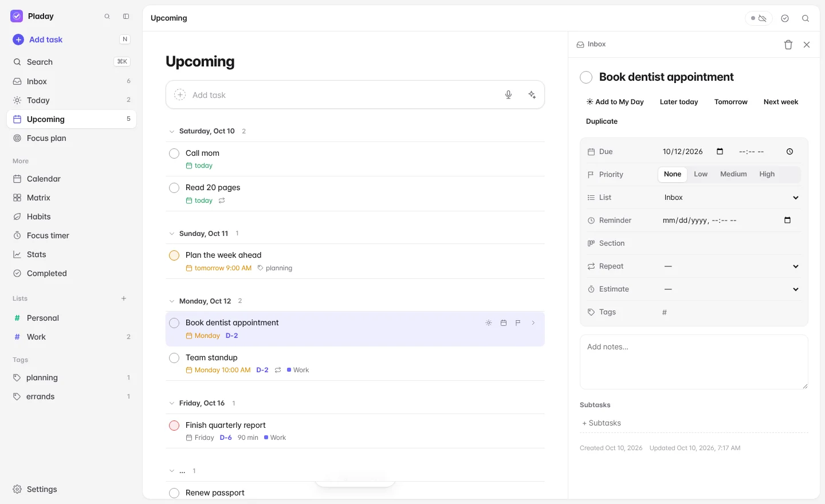Set priority to Low
825x504 pixels.
coord(701,174)
